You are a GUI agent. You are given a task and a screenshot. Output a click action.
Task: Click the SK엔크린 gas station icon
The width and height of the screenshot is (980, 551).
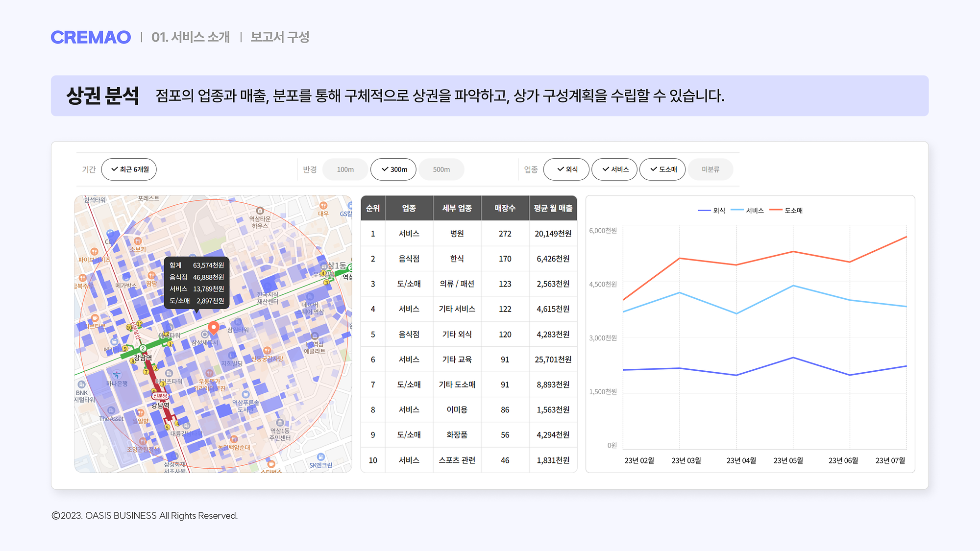click(x=320, y=457)
